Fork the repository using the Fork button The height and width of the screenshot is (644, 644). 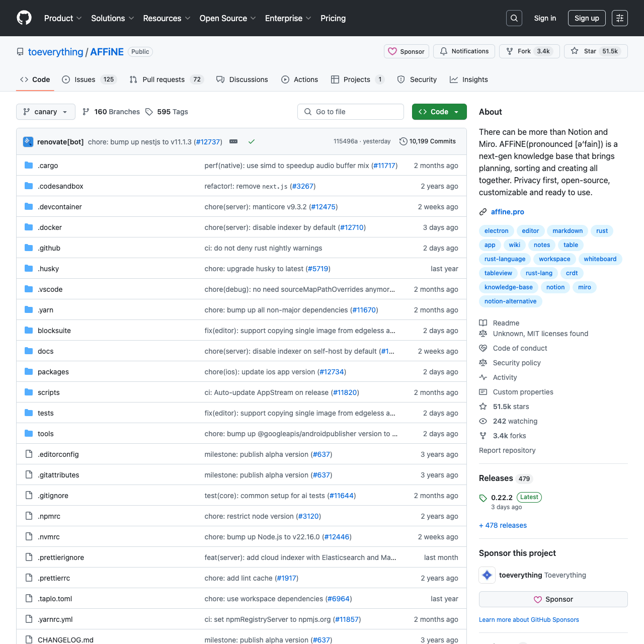point(529,51)
